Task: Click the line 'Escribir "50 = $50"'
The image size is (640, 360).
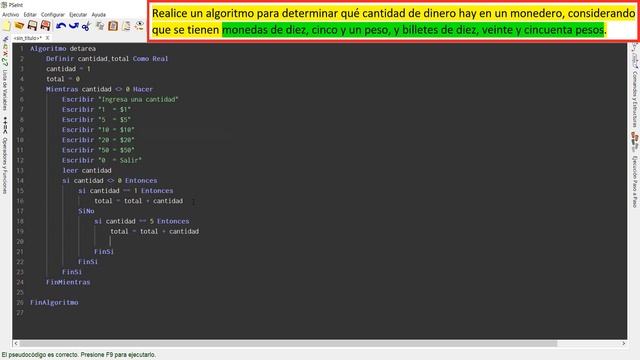Action: (x=98, y=150)
